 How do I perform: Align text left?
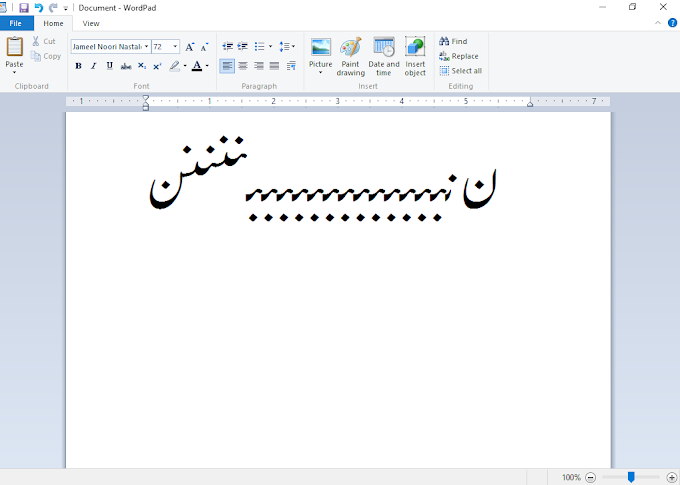(227, 66)
